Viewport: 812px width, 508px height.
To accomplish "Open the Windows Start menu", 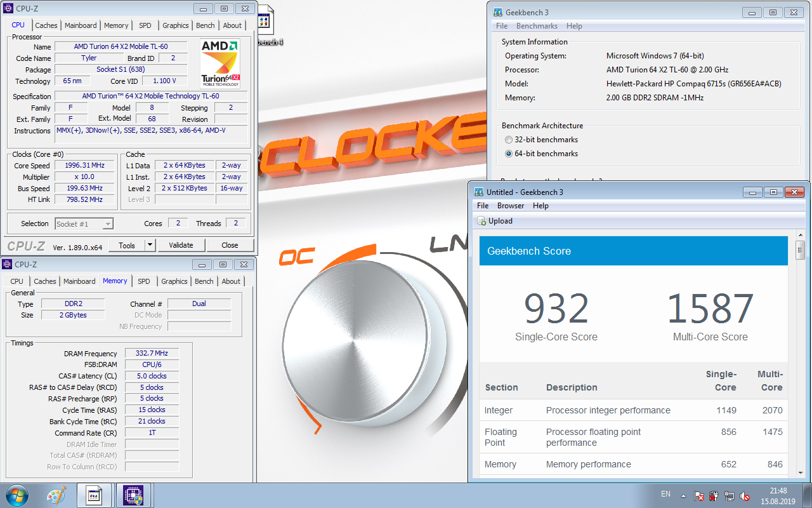I will click(x=16, y=495).
